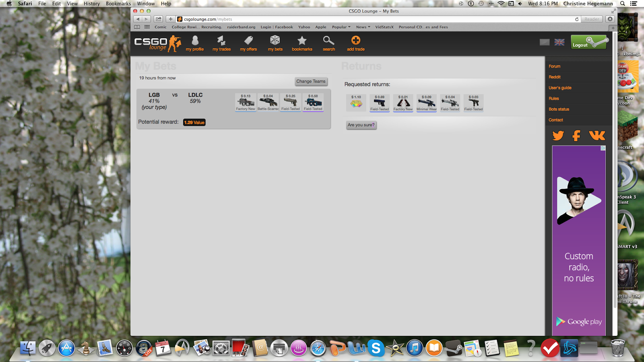Open the Comic bookmark
644x362 pixels.
(x=161, y=27)
